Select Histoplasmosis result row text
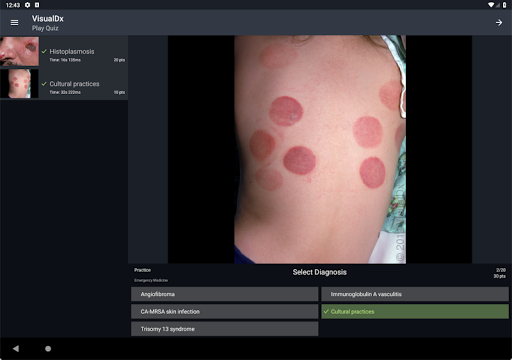The height and width of the screenshot is (360, 512). click(x=72, y=52)
